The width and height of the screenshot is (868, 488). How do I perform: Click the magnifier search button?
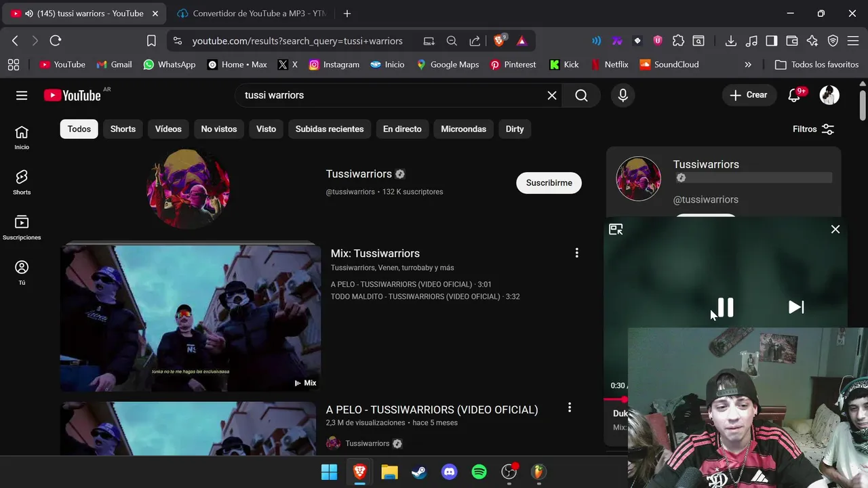pyautogui.click(x=581, y=96)
